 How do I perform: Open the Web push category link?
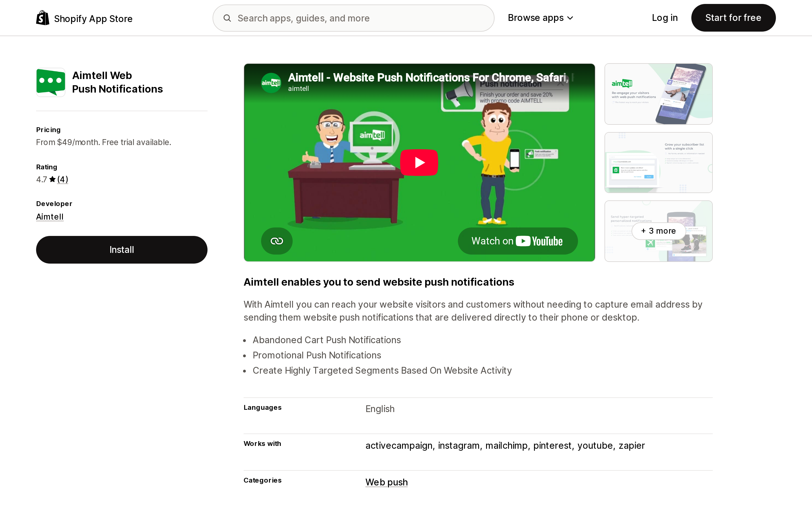point(387,482)
